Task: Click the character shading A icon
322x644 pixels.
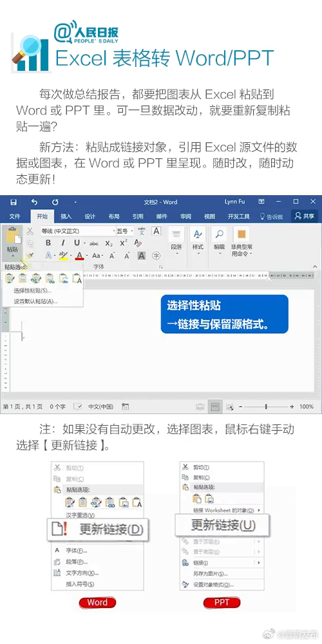Action: [x=142, y=256]
